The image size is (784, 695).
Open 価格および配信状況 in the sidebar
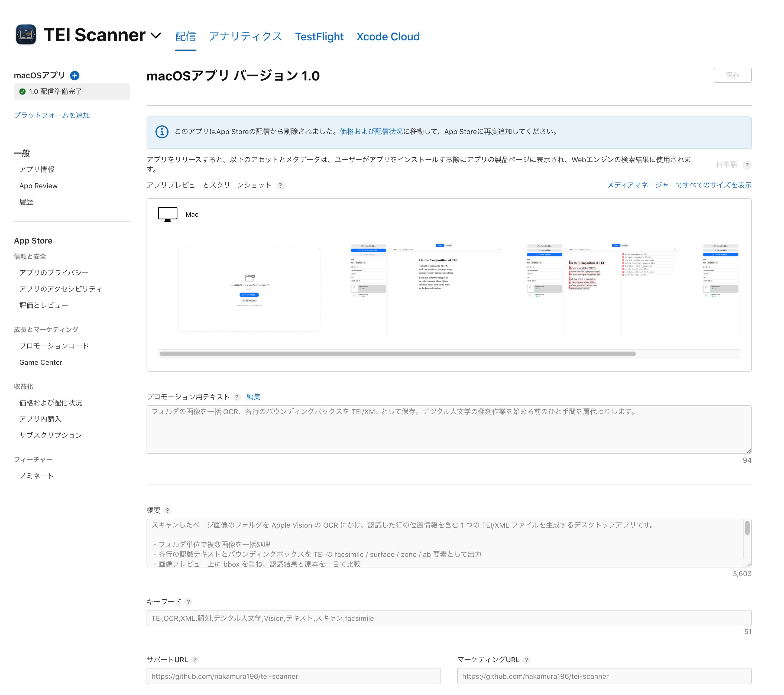51,402
